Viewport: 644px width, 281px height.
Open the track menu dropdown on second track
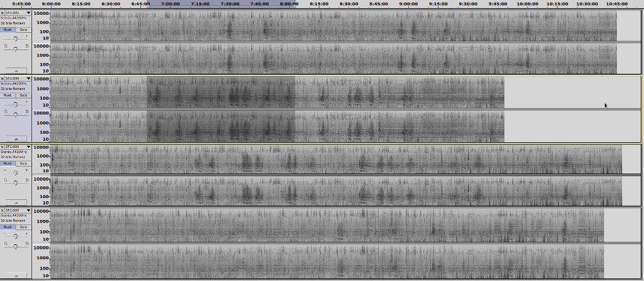point(28,78)
